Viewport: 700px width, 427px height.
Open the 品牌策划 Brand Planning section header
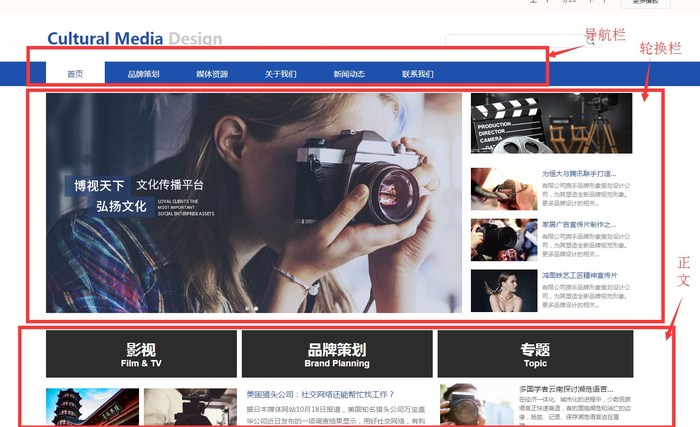tap(337, 354)
